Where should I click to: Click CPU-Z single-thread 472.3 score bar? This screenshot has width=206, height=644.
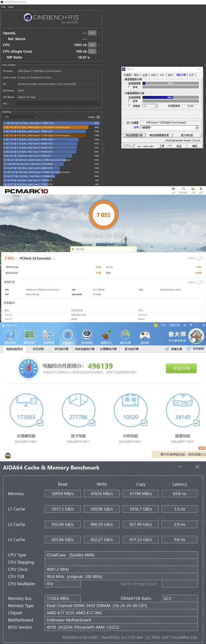[x=171, y=83]
